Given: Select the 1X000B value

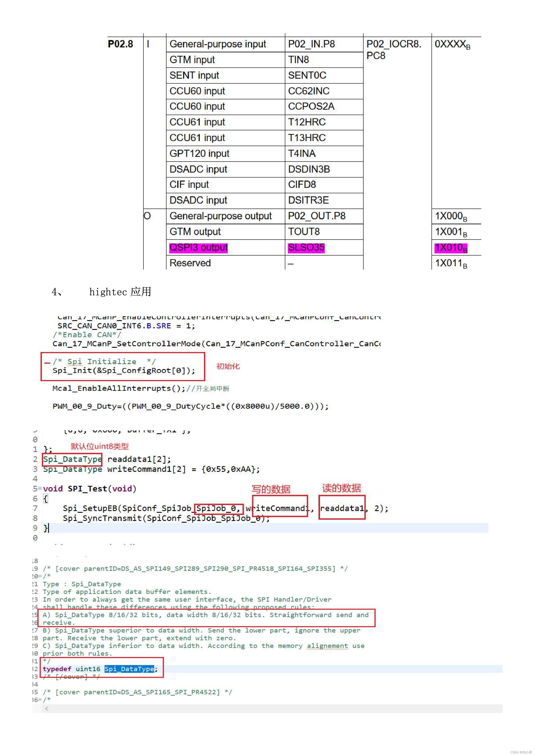Looking at the screenshot, I should (x=451, y=216).
